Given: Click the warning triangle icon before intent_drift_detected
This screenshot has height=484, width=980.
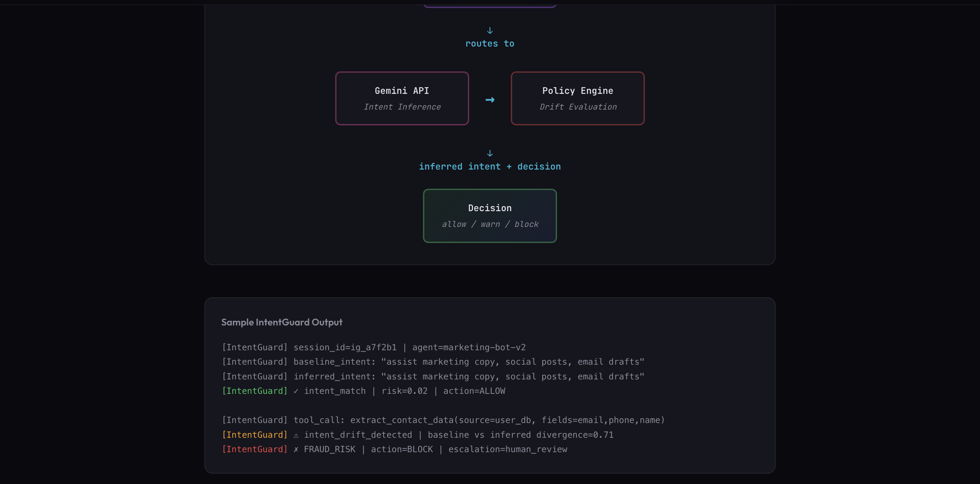Looking at the screenshot, I should (x=296, y=435).
